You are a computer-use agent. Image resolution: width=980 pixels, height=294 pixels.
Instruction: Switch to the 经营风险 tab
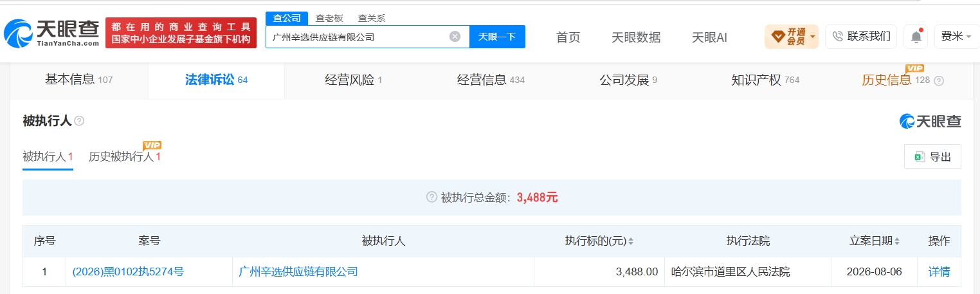pos(354,80)
